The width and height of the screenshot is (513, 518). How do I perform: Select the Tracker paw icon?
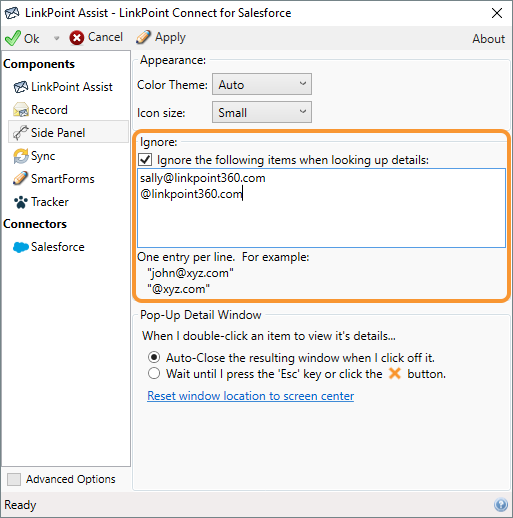tap(21, 202)
